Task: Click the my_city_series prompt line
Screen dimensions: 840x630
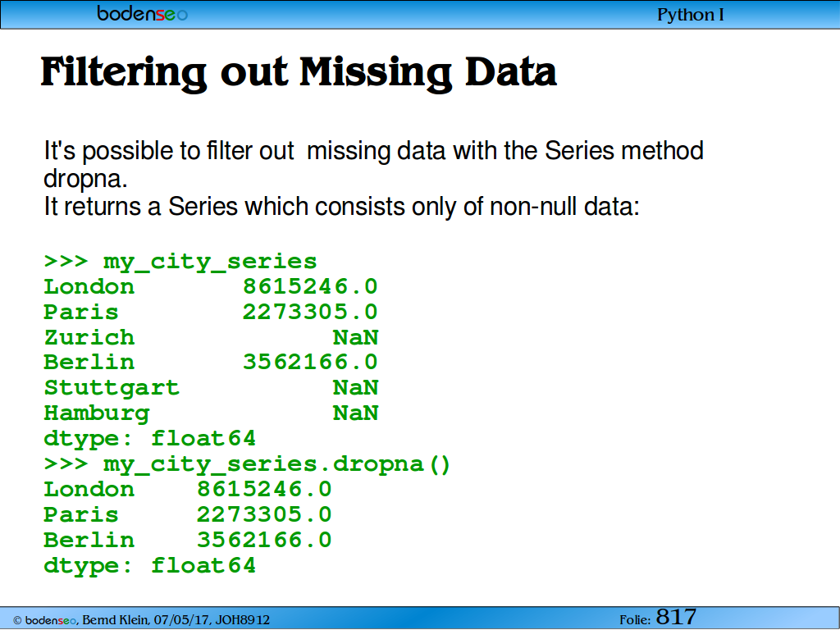Action: tap(180, 262)
